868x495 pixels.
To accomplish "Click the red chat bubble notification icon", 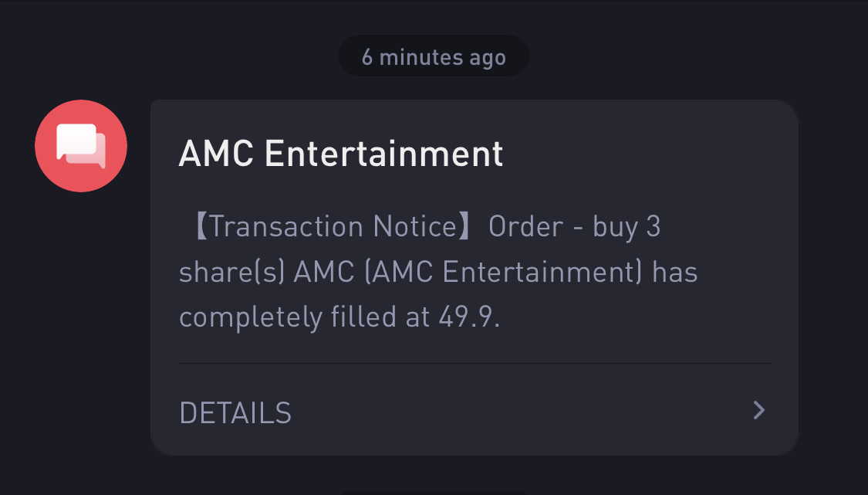I will (x=81, y=146).
